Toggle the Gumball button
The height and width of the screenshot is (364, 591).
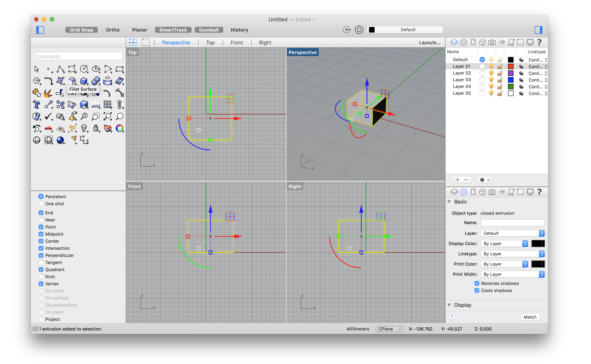pyautogui.click(x=209, y=30)
